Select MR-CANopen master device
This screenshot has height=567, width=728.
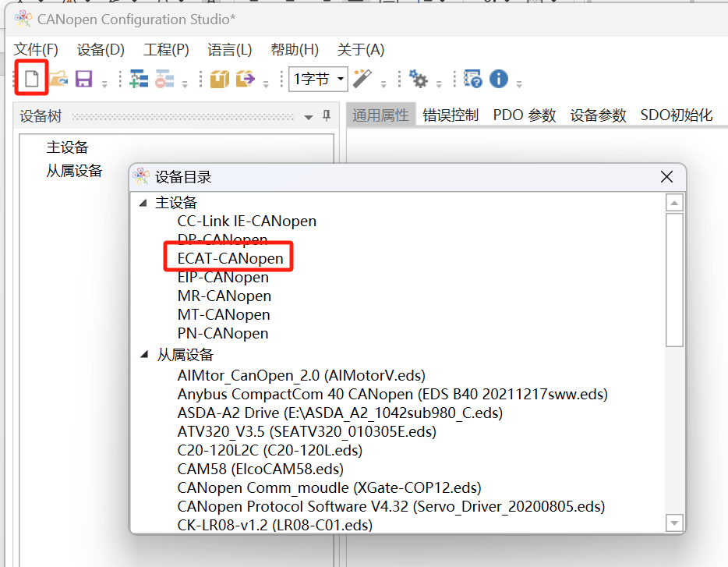pos(224,296)
